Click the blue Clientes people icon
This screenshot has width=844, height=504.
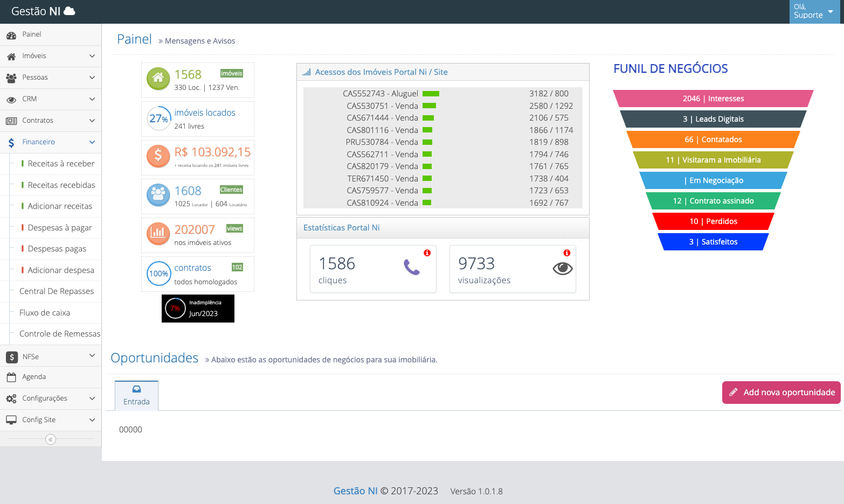click(x=158, y=195)
